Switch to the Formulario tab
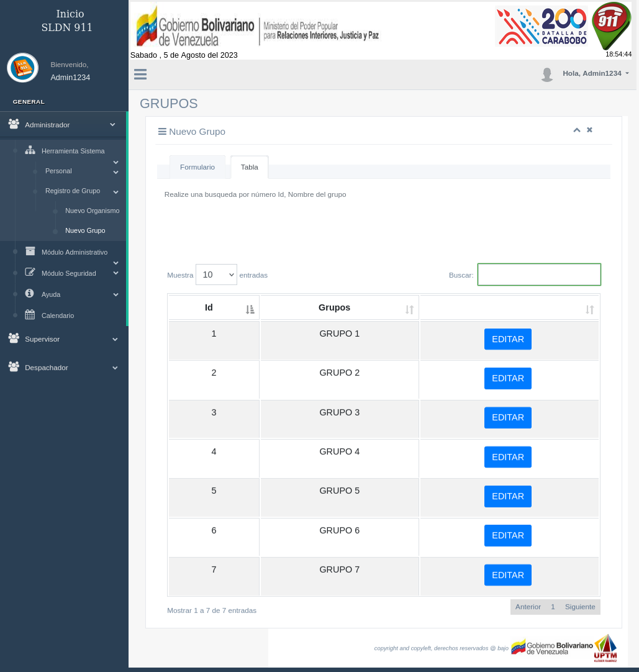This screenshot has height=672, width=639. click(197, 167)
